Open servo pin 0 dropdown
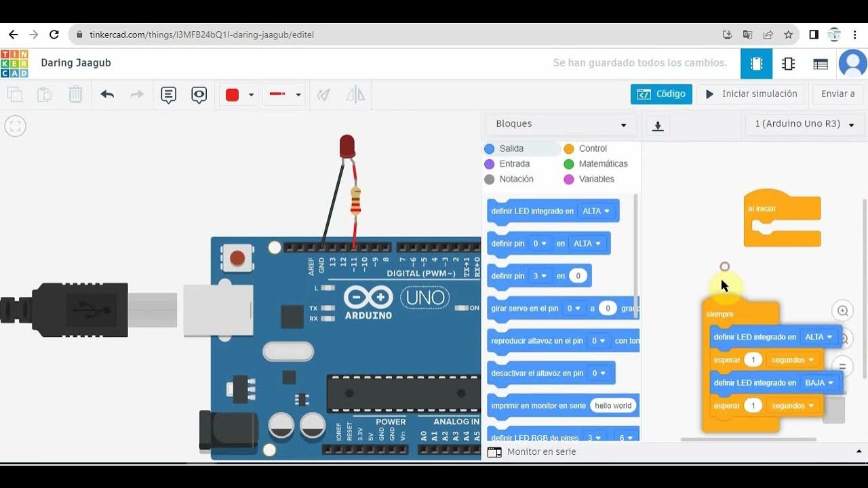Image resolution: width=868 pixels, height=488 pixels. 574,309
